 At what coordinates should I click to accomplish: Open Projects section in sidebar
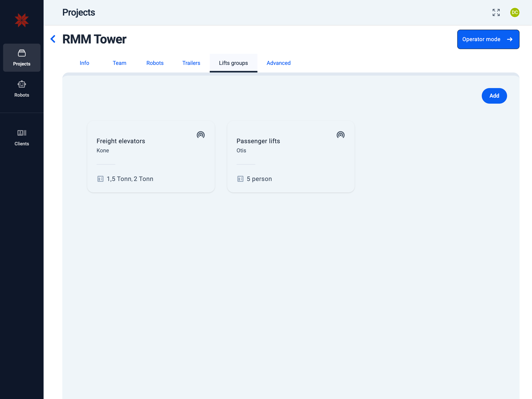click(22, 57)
